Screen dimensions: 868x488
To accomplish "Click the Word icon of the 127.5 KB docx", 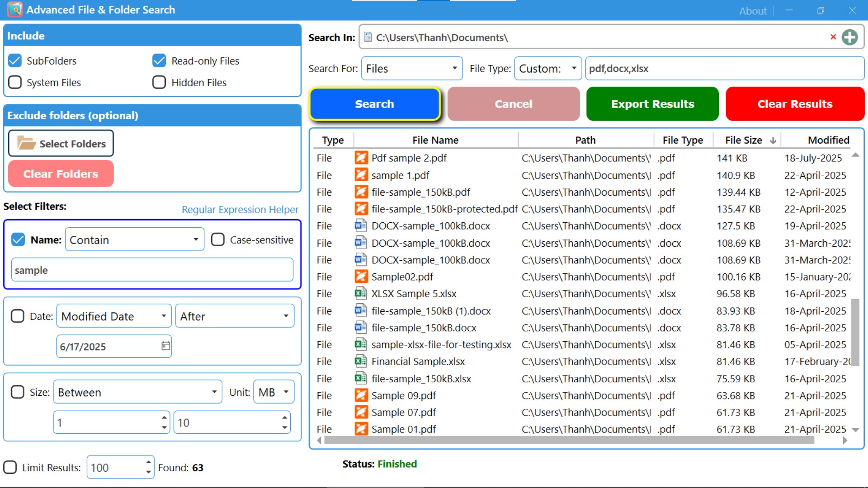I will tap(361, 225).
